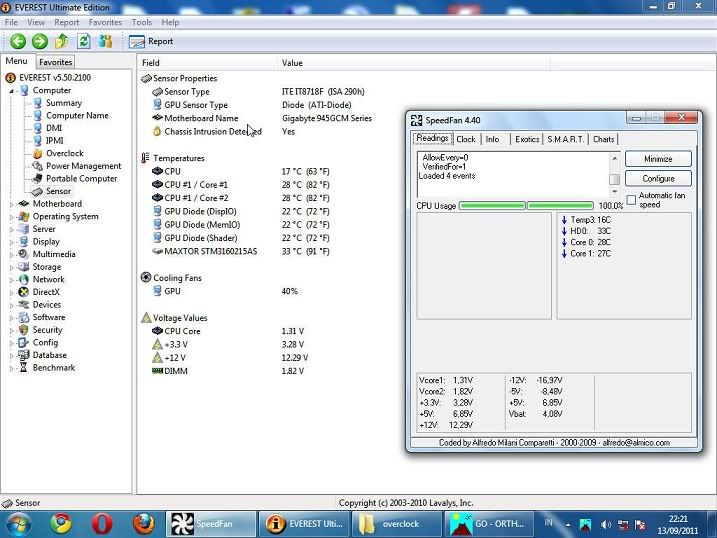Click the green Back arrow toolbar icon

(18, 42)
